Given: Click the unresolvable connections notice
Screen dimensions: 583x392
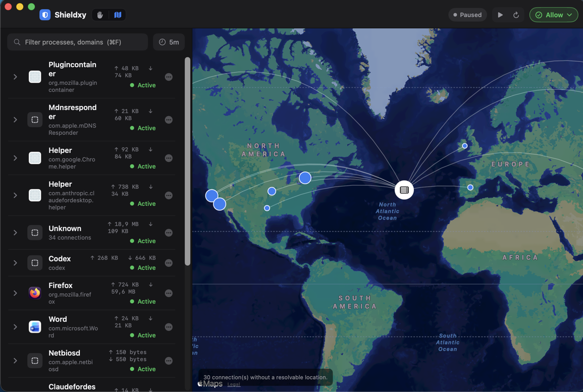Looking at the screenshot, I should 266,377.
